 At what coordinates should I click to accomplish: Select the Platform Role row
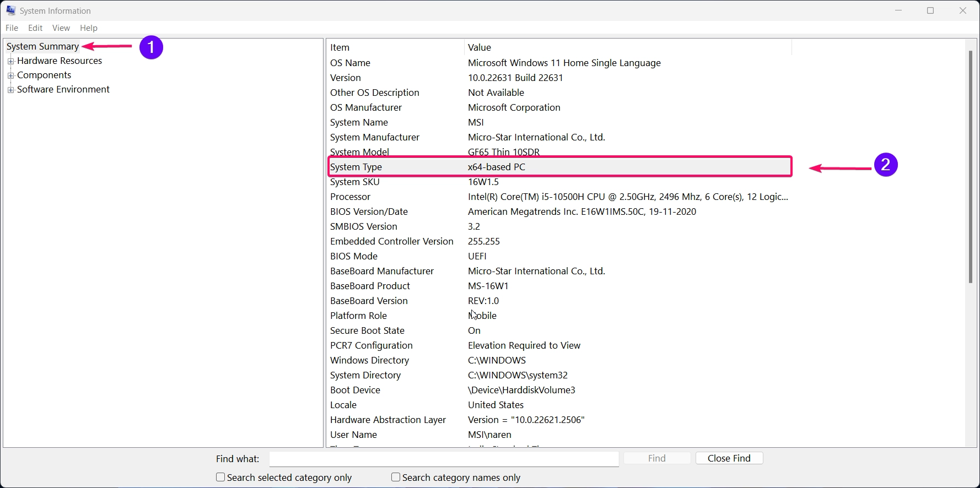tap(559, 316)
